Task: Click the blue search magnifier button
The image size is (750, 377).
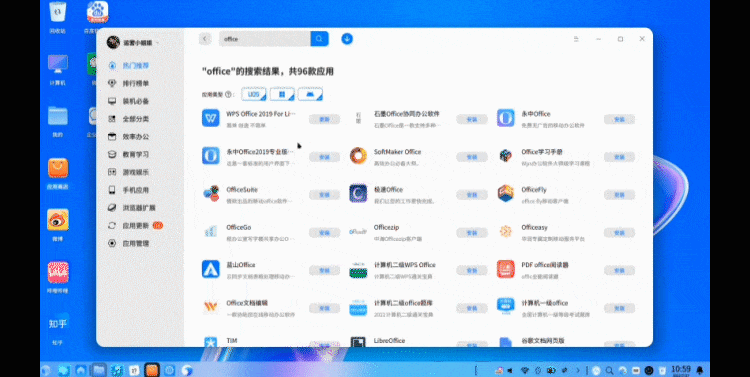Action: tap(319, 39)
